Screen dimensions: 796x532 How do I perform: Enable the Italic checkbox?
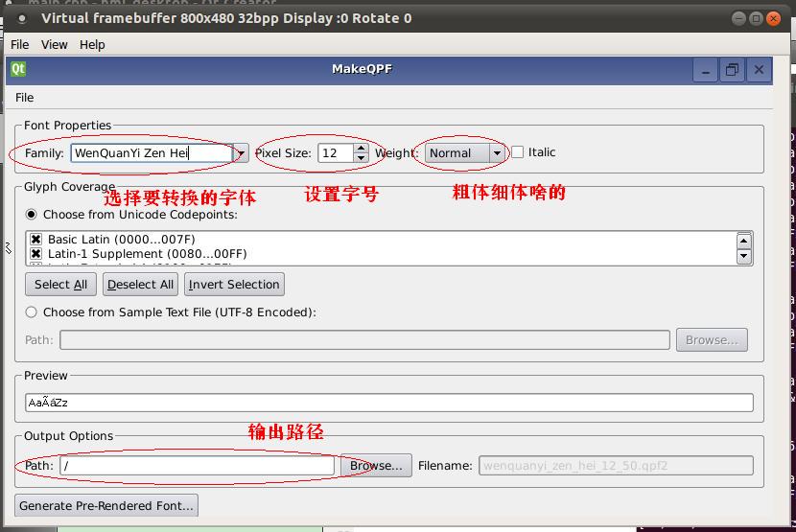517,152
